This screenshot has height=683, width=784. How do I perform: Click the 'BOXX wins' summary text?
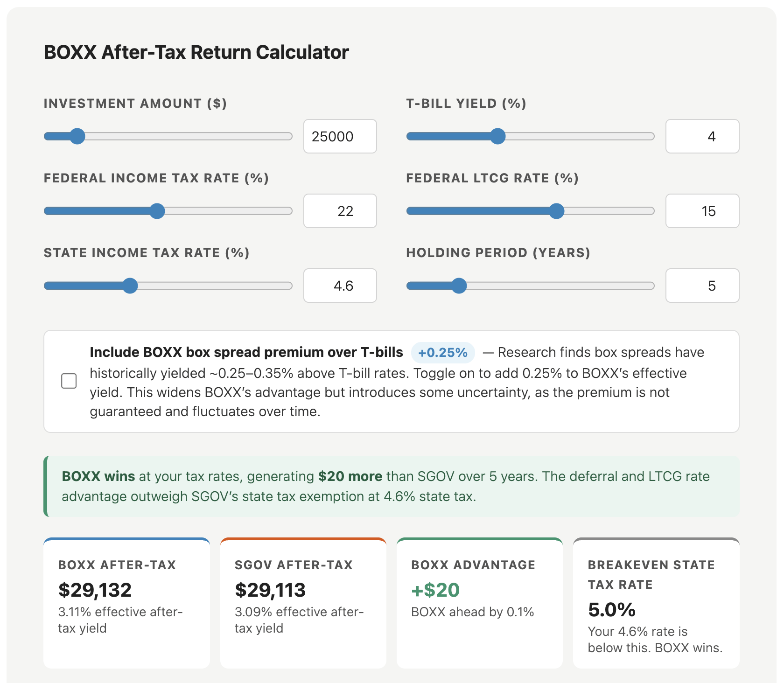coord(98,476)
